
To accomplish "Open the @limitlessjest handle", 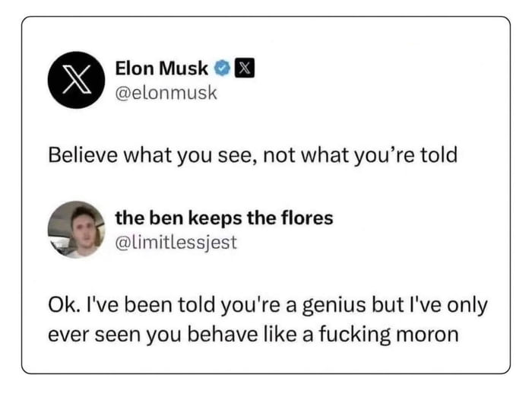I will click(176, 242).
